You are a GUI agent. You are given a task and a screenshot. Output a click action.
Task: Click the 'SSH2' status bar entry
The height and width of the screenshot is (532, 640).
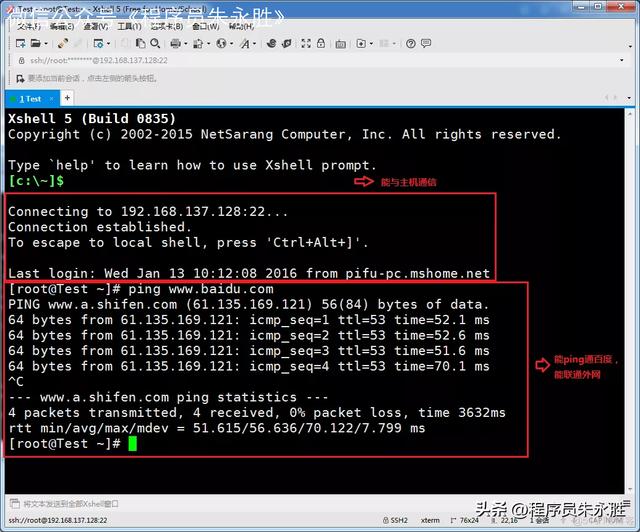coord(395,520)
